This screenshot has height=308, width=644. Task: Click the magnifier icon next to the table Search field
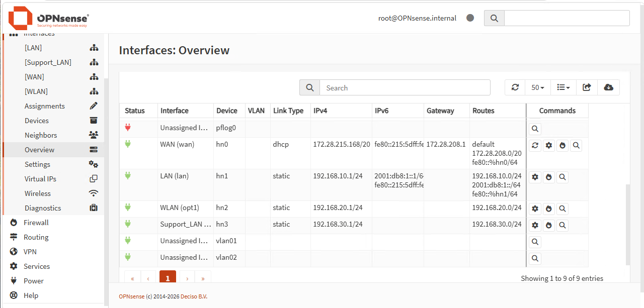(310, 87)
